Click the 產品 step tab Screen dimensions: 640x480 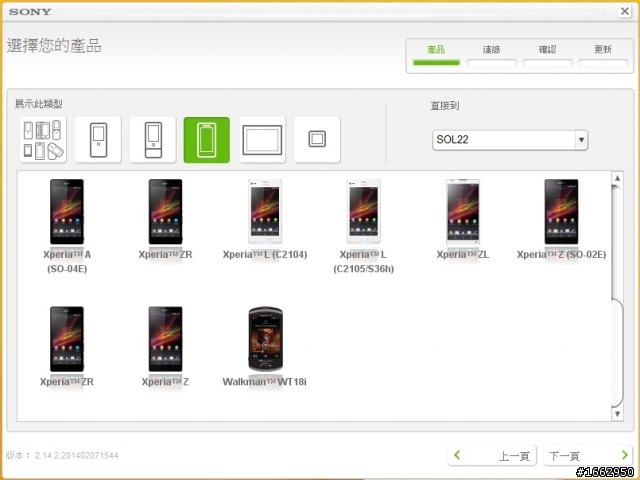coord(436,56)
